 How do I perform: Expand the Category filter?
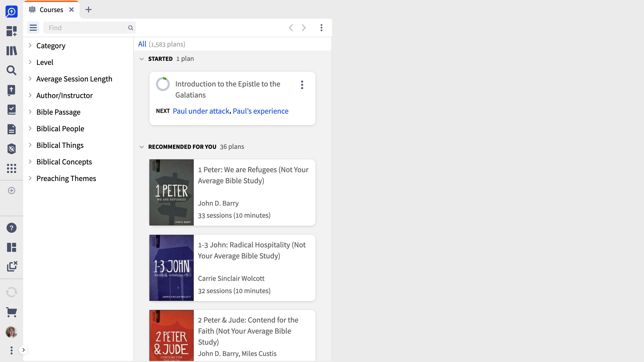point(30,46)
